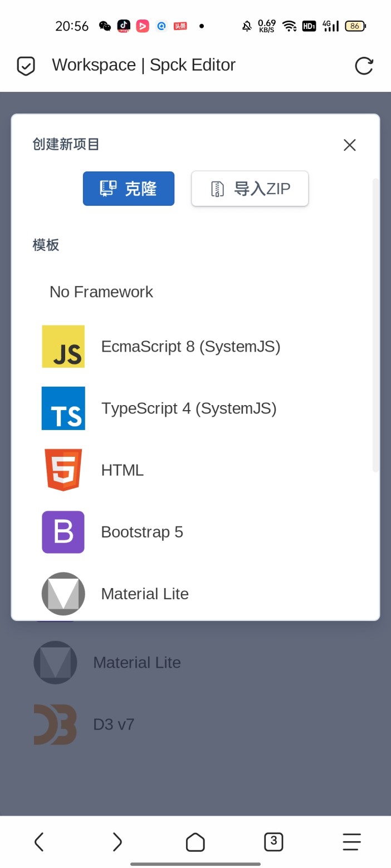Go forward with browser forward arrow
This screenshot has height=868, width=391.
(117, 842)
